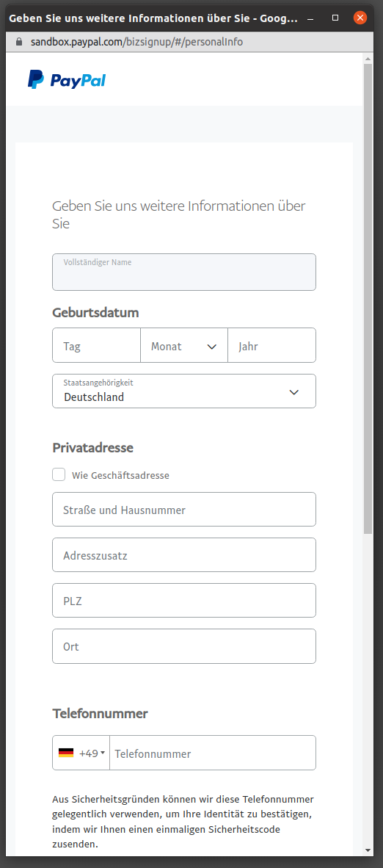The image size is (383, 868).
Task: Focus the Telefonnummer input field
Action: tap(213, 753)
